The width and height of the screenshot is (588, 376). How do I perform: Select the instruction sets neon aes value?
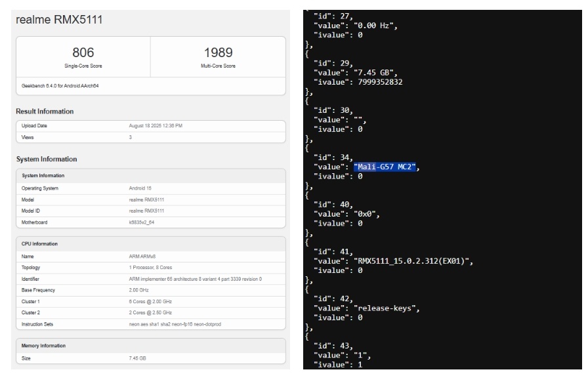click(175, 324)
